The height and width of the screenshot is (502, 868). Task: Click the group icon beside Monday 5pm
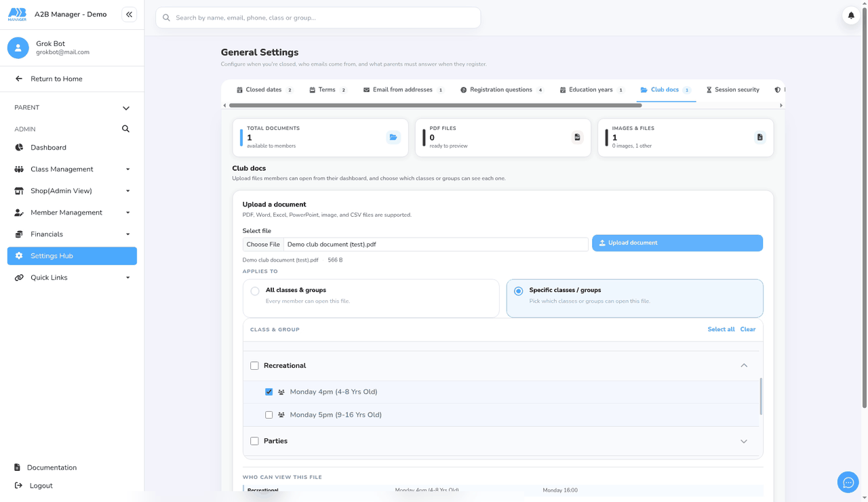point(281,415)
